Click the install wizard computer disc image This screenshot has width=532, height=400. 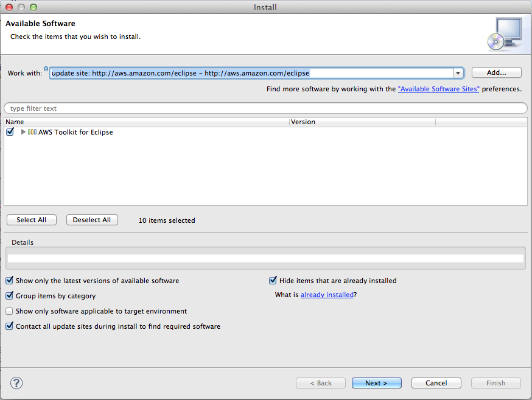point(505,34)
